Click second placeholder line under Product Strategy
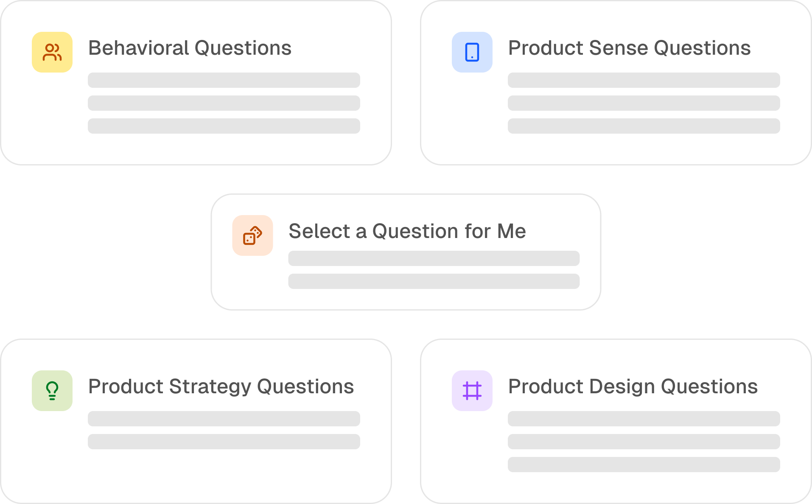The height and width of the screenshot is (504, 812). point(224,442)
